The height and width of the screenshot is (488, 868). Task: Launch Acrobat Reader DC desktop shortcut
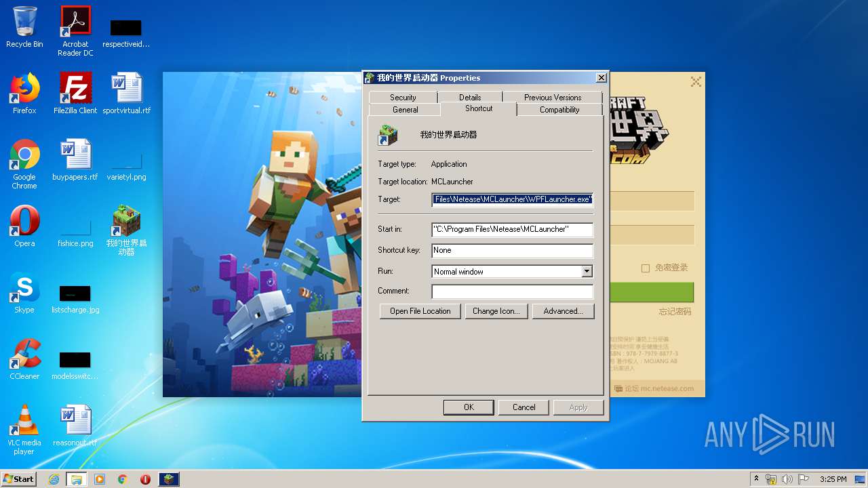click(75, 31)
